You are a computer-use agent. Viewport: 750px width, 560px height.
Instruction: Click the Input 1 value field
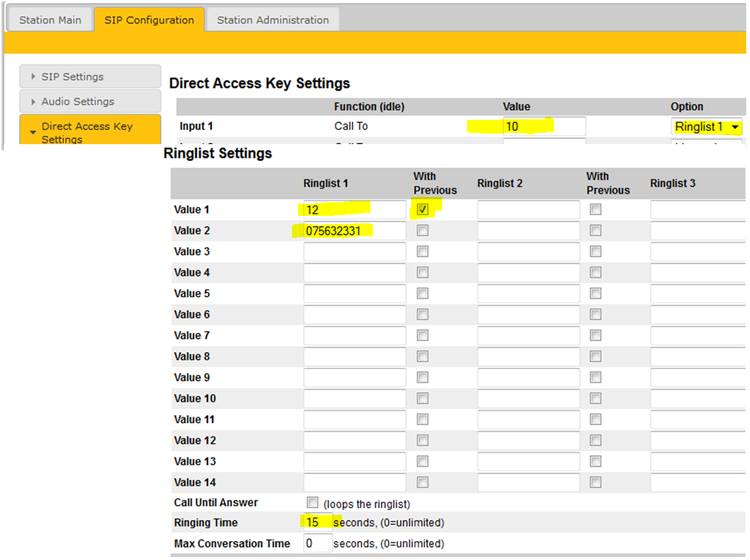[544, 127]
